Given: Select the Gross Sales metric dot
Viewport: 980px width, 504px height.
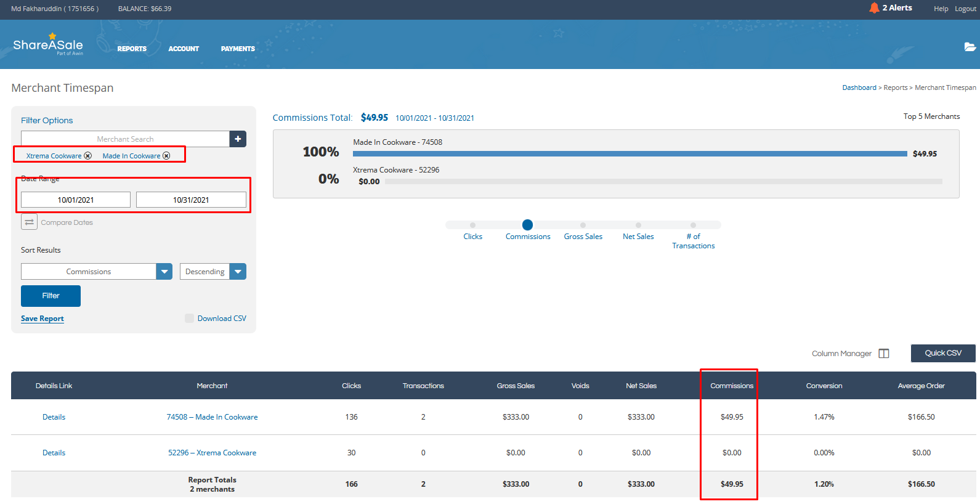Looking at the screenshot, I should [x=583, y=225].
